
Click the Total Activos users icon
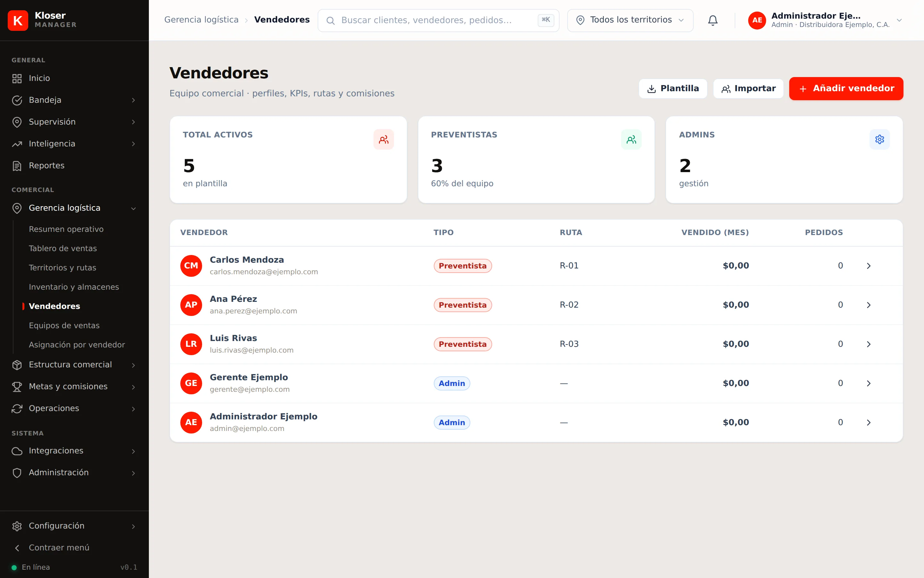tap(383, 140)
